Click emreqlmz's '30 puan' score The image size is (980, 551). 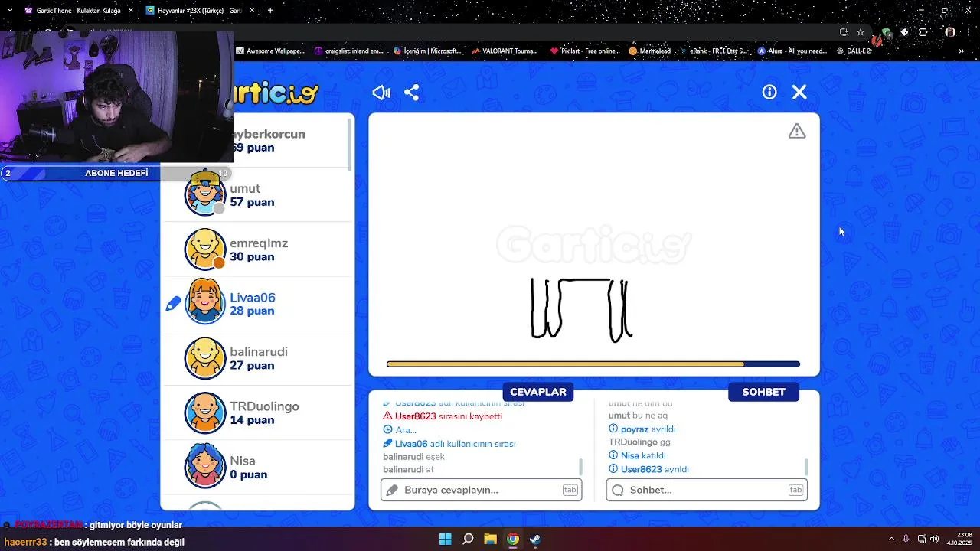(252, 256)
